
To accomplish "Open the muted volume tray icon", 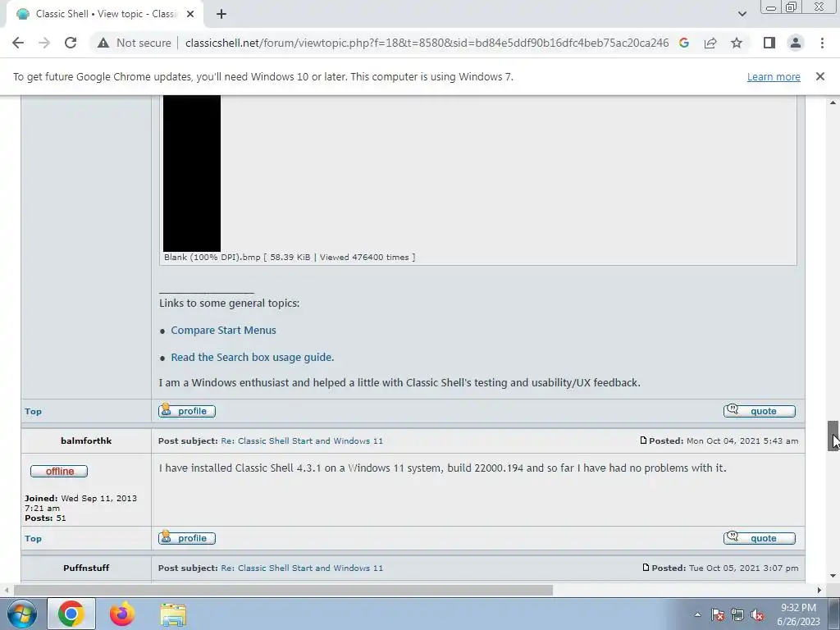I will click(757, 615).
